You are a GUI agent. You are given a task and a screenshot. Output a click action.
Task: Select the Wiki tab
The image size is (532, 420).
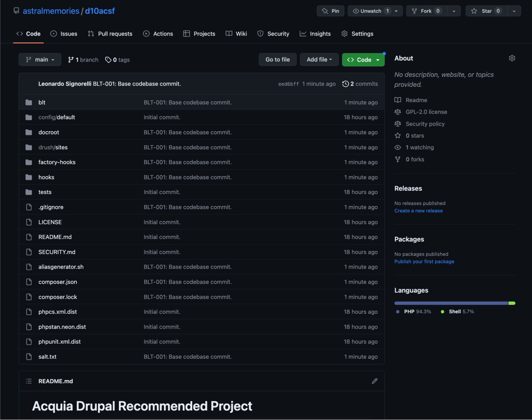tap(236, 34)
